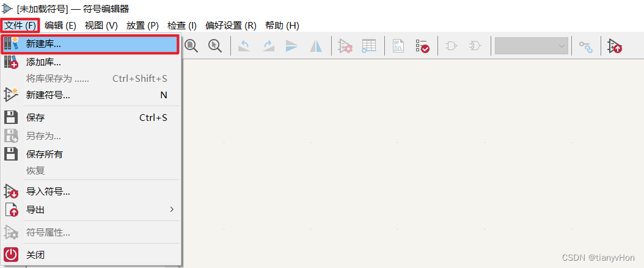
Task: Click the zoom to selection icon
Action: (x=215, y=45)
